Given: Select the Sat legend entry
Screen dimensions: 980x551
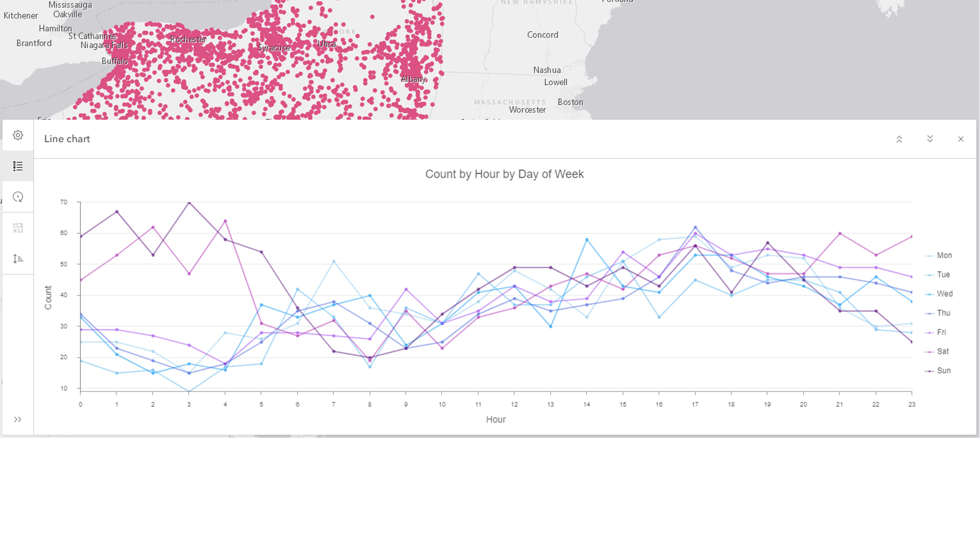Looking at the screenshot, I should 942,352.
